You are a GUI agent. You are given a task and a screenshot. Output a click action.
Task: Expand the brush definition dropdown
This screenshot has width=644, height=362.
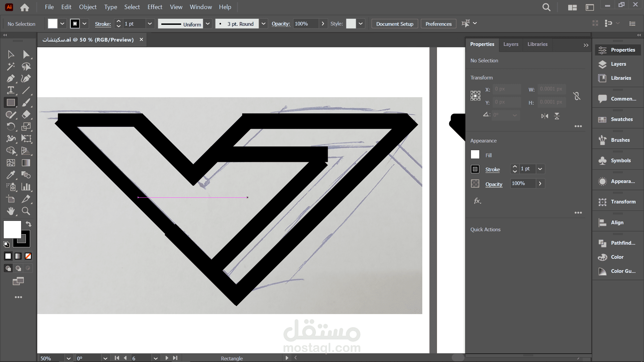(x=263, y=24)
